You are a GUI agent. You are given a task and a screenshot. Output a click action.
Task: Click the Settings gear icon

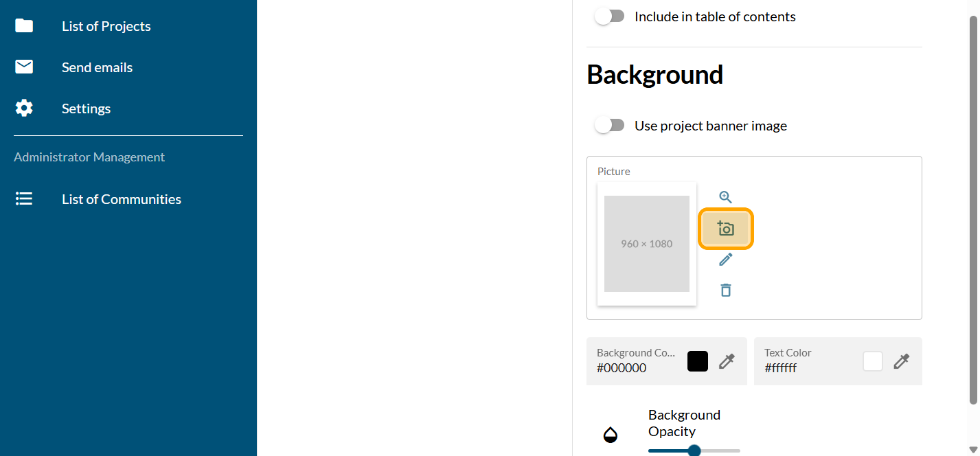tap(24, 109)
